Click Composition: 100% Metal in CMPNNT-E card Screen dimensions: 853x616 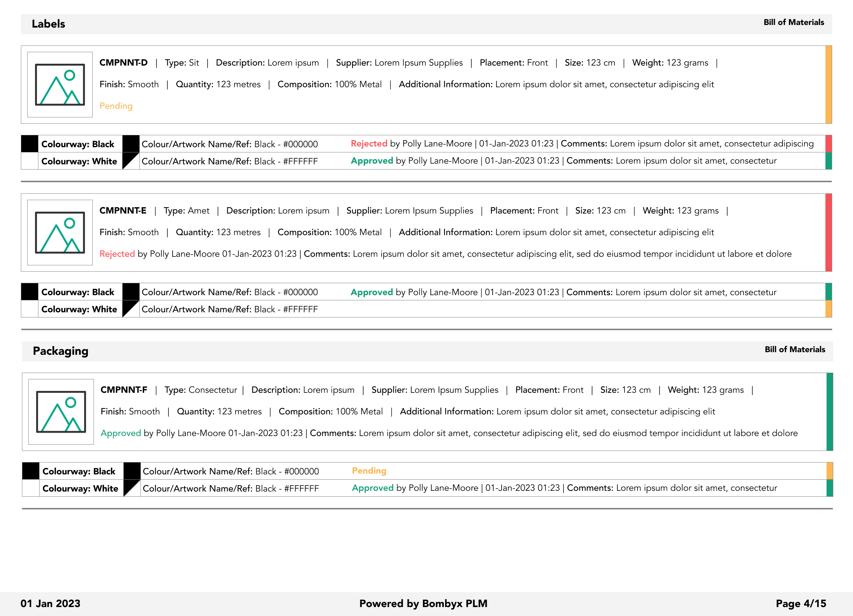click(329, 233)
